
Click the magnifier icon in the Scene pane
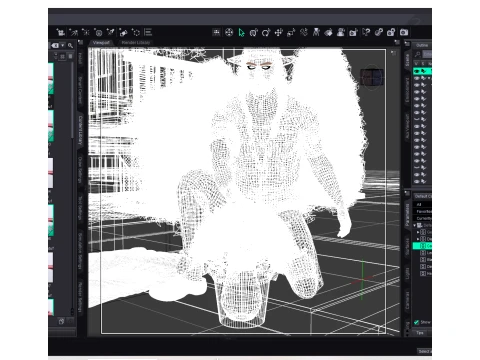coord(418,54)
